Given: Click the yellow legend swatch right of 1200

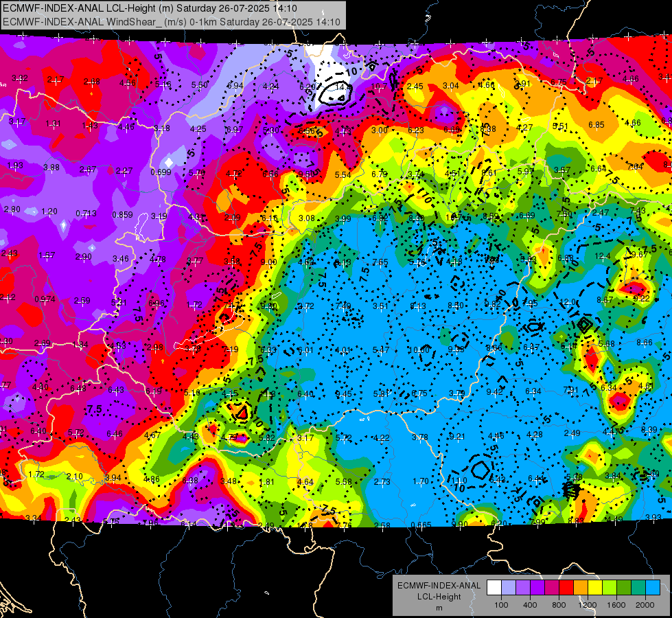Looking at the screenshot, I should [x=595, y=588].
